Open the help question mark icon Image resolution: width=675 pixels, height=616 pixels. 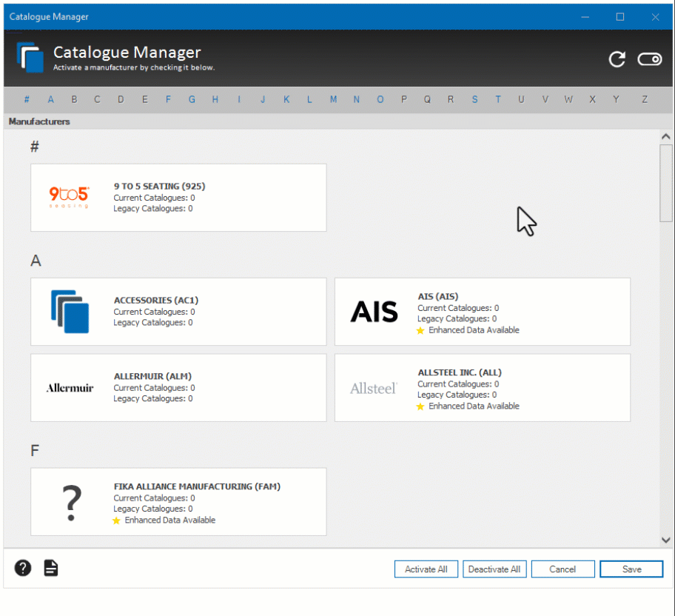pyautogui.click(x=24, y=568)
